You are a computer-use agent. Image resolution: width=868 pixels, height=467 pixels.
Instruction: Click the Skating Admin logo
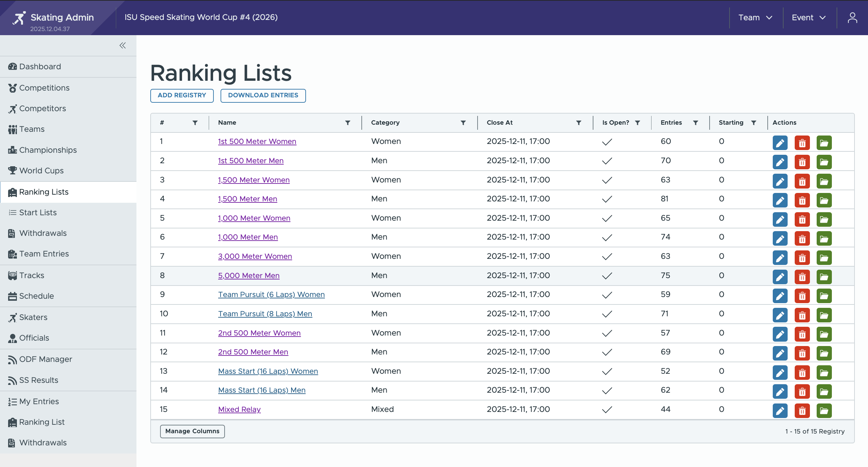[x=54, y=18]
